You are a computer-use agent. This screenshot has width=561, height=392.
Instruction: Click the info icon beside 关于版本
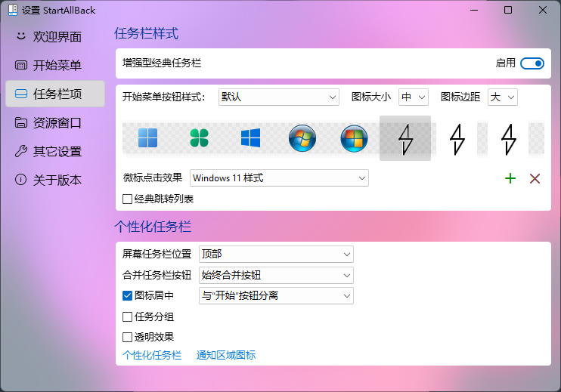(20, 180)
